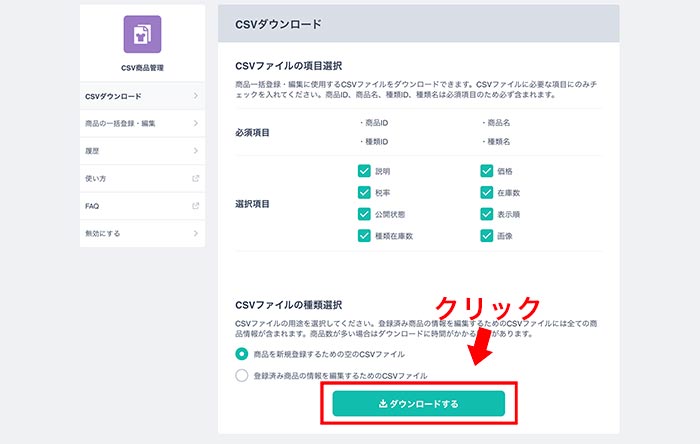Click the ダウンロードする button
Screen dimensions: 700x444
419,403
